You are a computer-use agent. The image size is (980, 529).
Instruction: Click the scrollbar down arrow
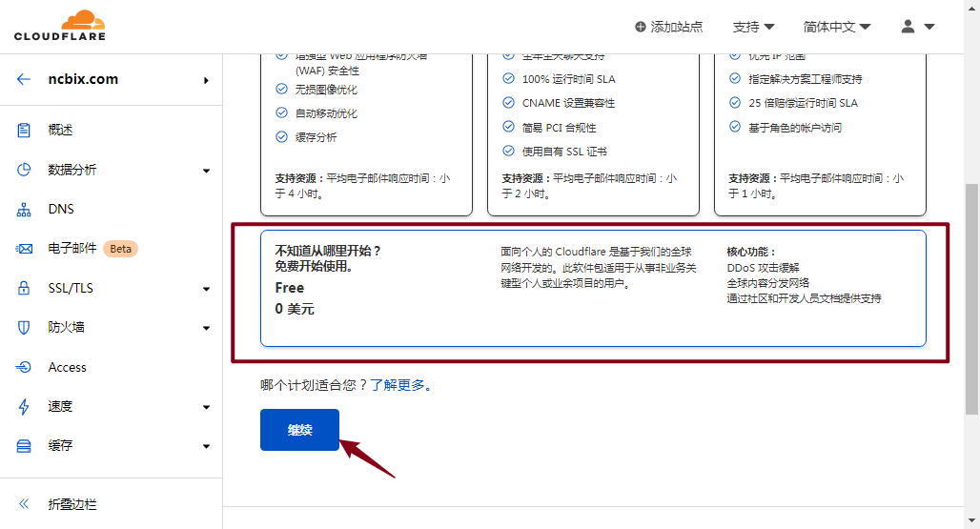[971, 519]
